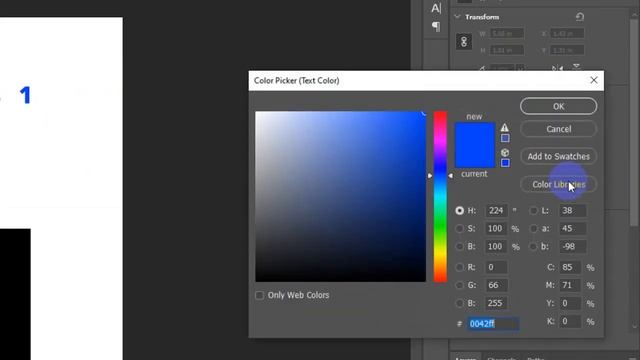Select the Lab b radio next to -98

pos(533,247)
